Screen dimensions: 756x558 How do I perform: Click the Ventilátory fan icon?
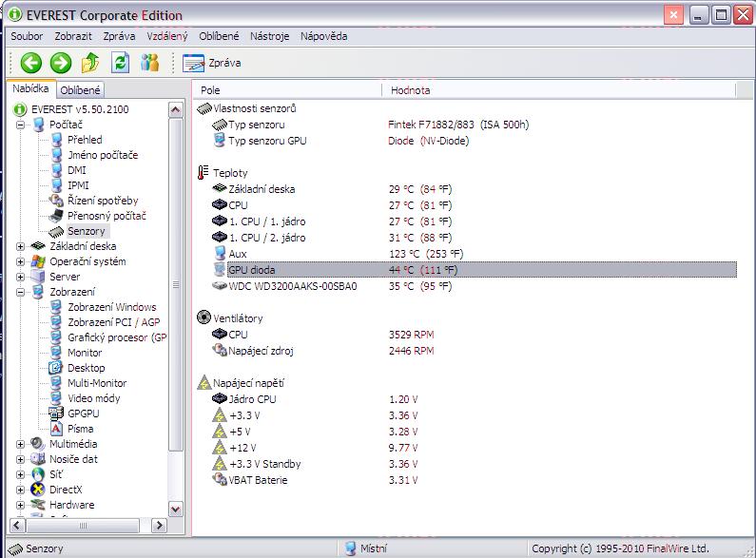[204, 317]
